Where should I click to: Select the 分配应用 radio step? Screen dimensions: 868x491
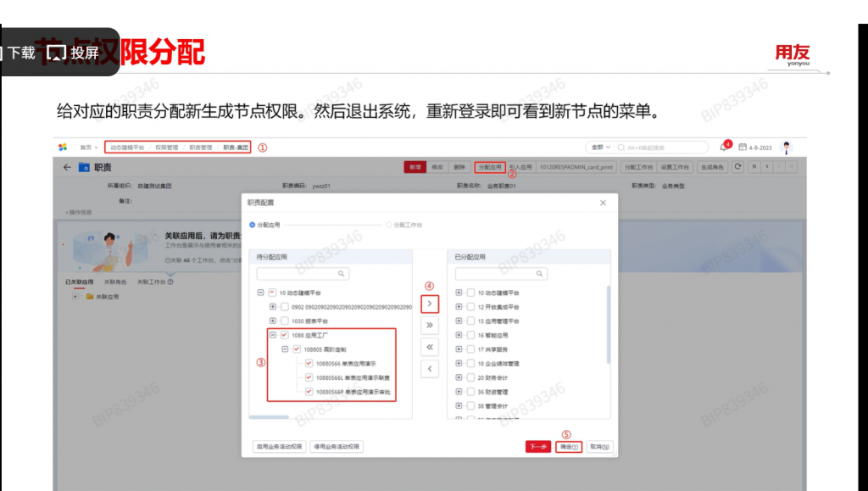(253, 225)
